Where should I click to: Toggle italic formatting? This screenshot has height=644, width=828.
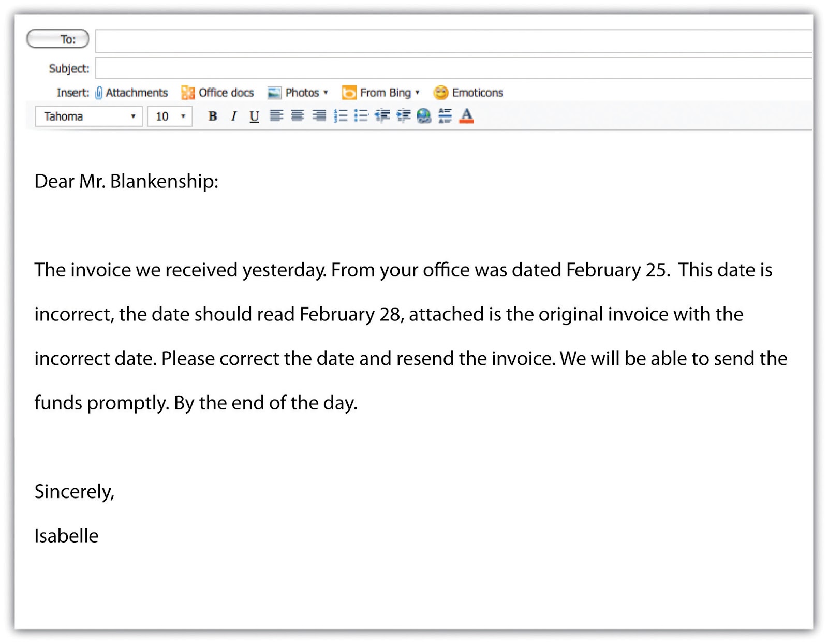pyautogui.click(x=233, y=116)
